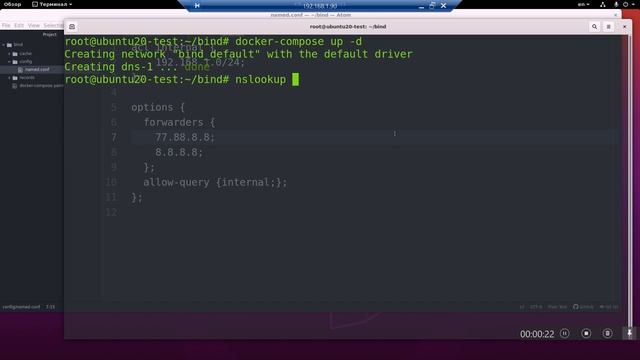Click the allow-query line in Atom editor
640x360 pixels.
pos(215,182)
